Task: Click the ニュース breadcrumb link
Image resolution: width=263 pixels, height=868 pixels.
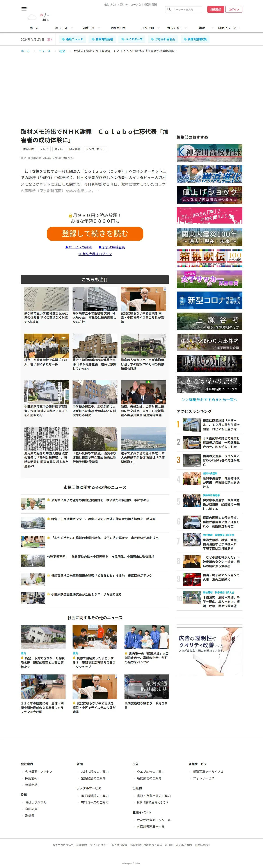Action: 44,51
